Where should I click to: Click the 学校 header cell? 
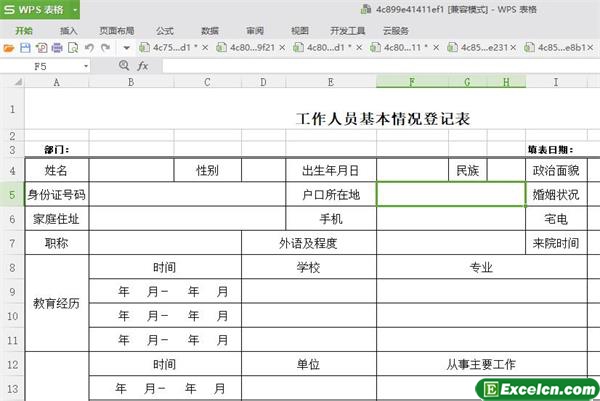[308, 267]
